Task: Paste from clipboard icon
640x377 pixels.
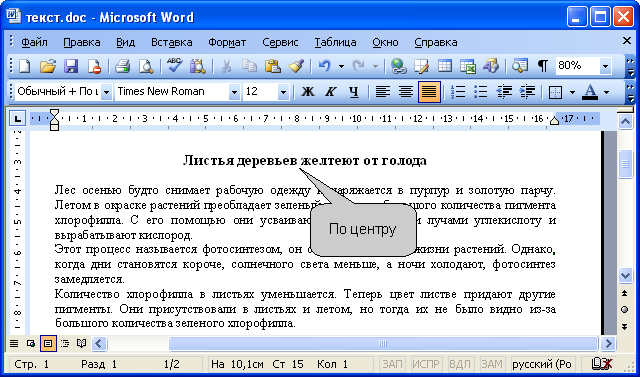Action: pos(272,66)
